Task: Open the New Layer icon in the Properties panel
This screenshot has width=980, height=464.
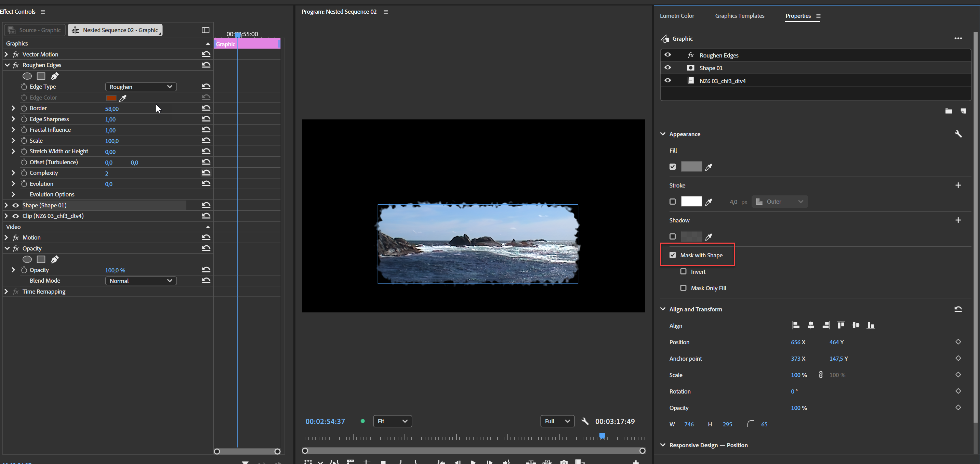Action: click(x=964, y=111)
